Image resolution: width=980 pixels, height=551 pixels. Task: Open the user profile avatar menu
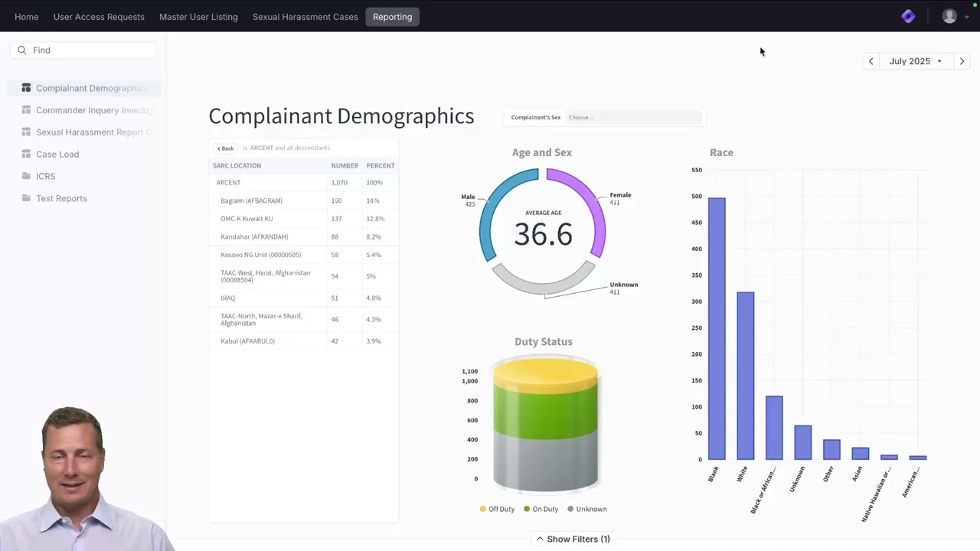[x=949, y=16]
